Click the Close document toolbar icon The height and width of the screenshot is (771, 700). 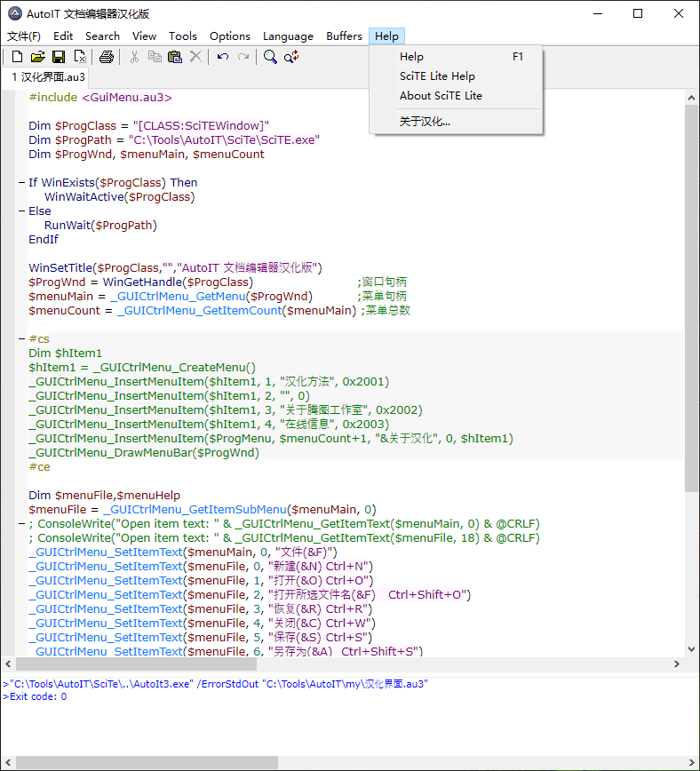[80, 57]
